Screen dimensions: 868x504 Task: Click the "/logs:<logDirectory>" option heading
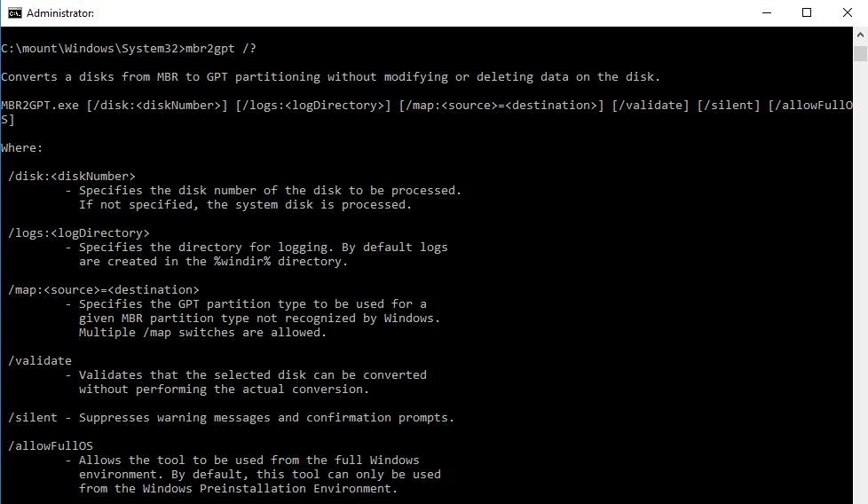point(79,233)
